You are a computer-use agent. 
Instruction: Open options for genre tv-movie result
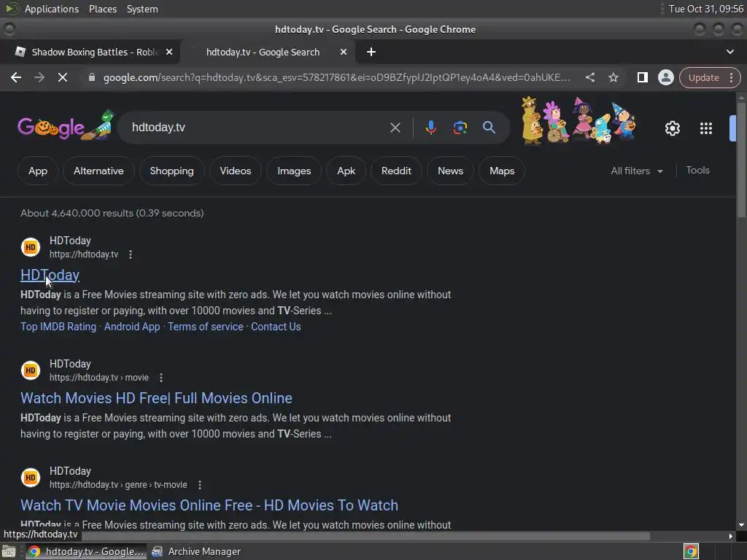tap(200, 485)
